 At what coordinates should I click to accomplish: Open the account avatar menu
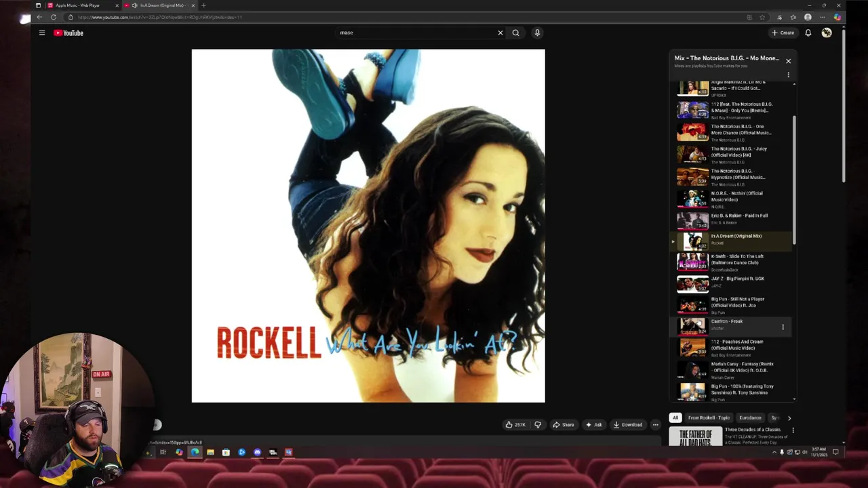point(827,33)
